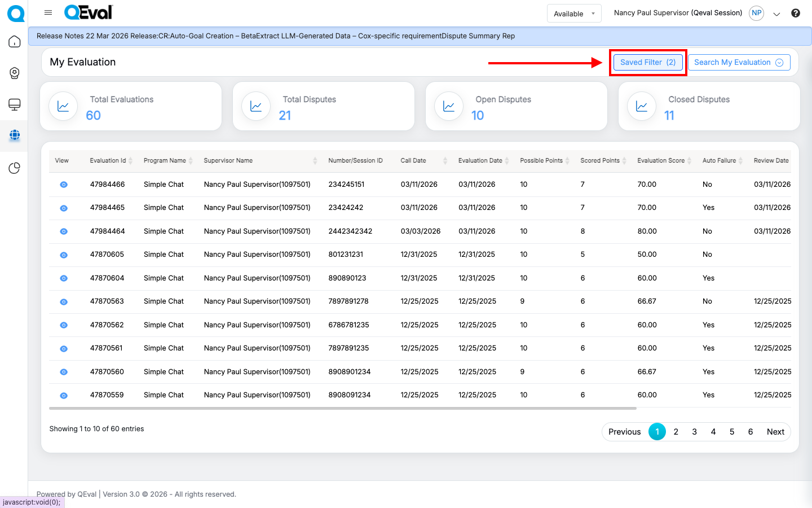Open the Saved Filter (2) button
The width and height of the screenshot is (812, 508).
[647, 63]
